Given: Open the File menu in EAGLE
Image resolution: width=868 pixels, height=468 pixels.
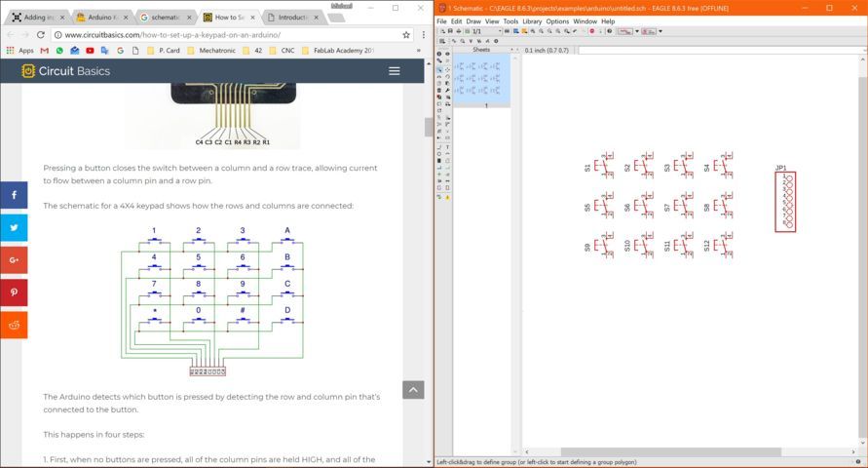Looking at the screenshot, I should [441, 21].
